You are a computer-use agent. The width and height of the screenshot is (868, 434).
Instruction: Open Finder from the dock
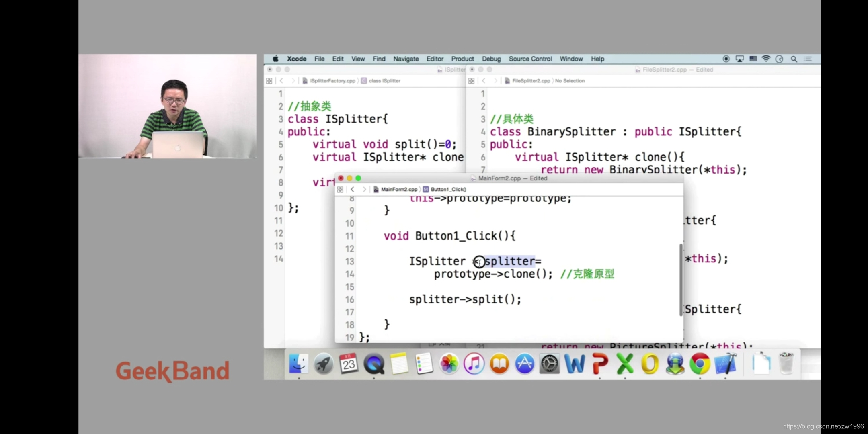(299, 364)
